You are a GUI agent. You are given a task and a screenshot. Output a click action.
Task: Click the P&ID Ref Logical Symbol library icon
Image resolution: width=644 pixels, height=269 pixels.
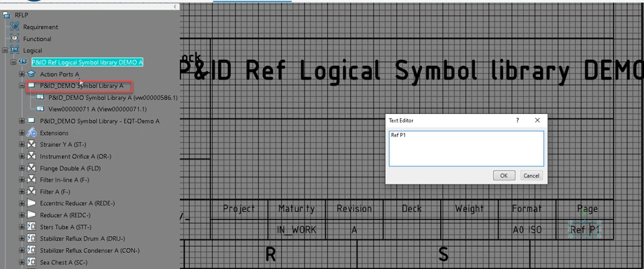tap(23, 62)
